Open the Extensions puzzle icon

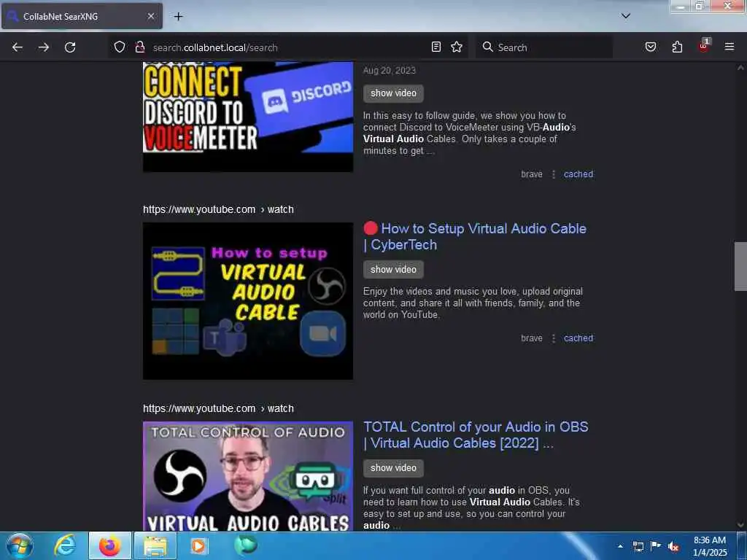[677, 47]
